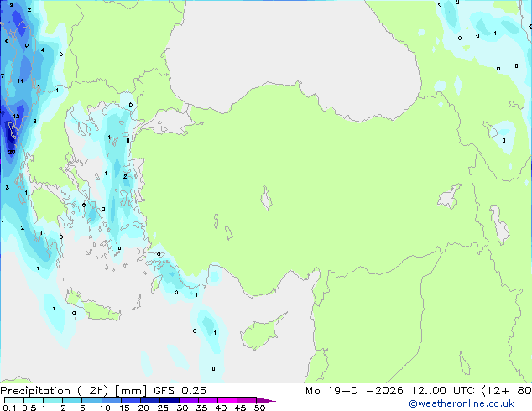Viewport: 532px width, 411px height.
Task: Click the legend label '25'
Action: pos(163,408)
